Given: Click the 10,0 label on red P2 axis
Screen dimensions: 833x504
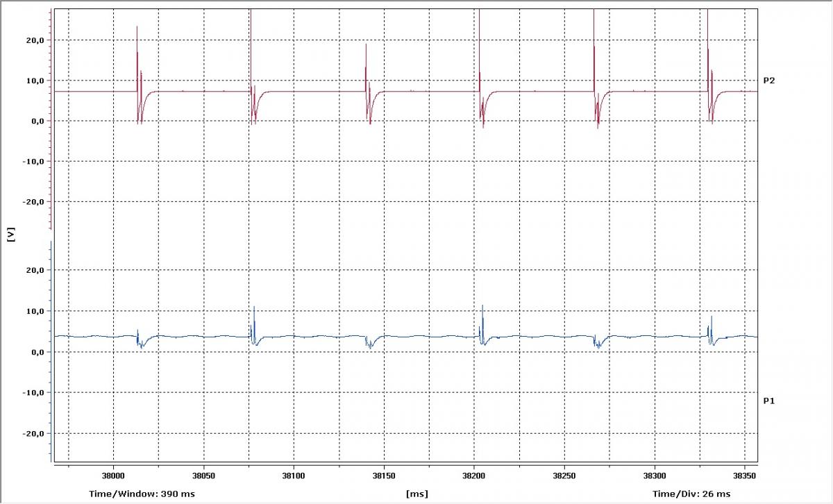Looking at the screenshot, I should 37,81.
